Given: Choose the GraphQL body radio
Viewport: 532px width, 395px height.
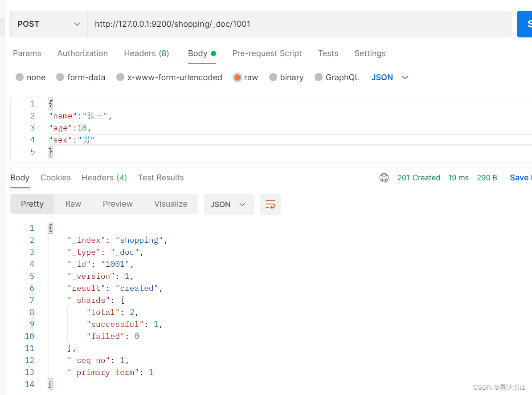Looking at the screenshot, I should [319, 77].
